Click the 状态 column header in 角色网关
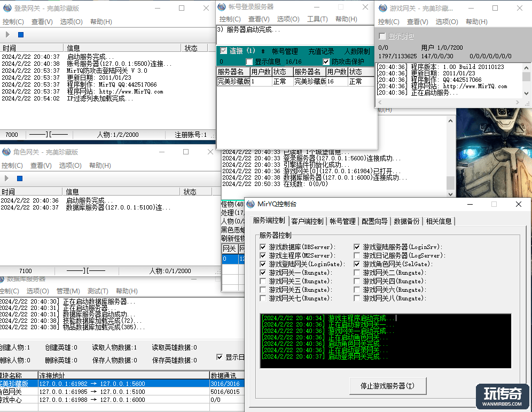532x412 pixels. pyautogui.click(x=196, y=192)
